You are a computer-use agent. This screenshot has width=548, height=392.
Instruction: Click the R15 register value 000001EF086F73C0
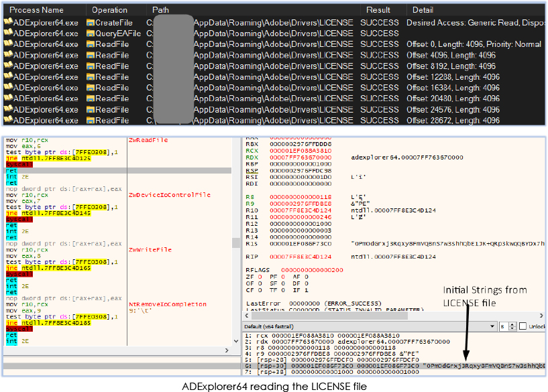pos(300,244)
